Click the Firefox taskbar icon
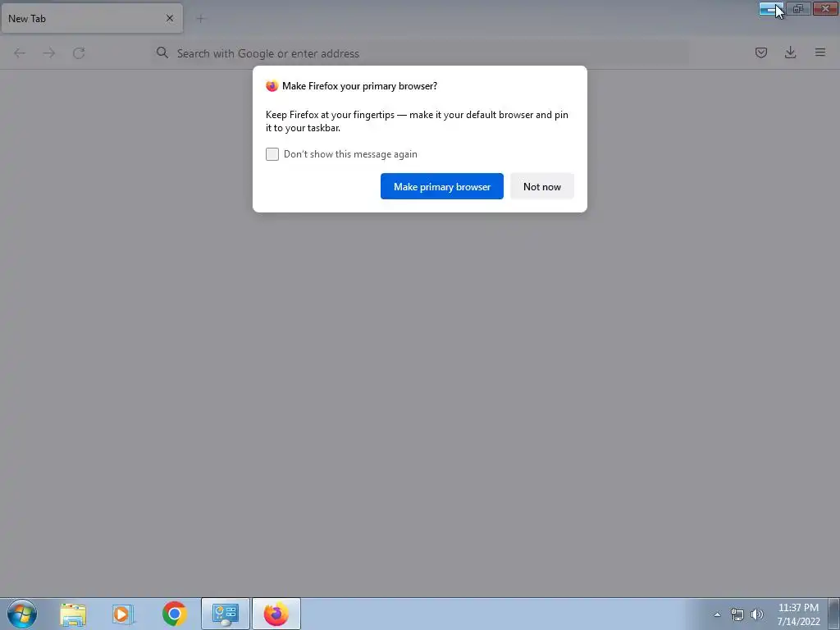 point(276,614)
